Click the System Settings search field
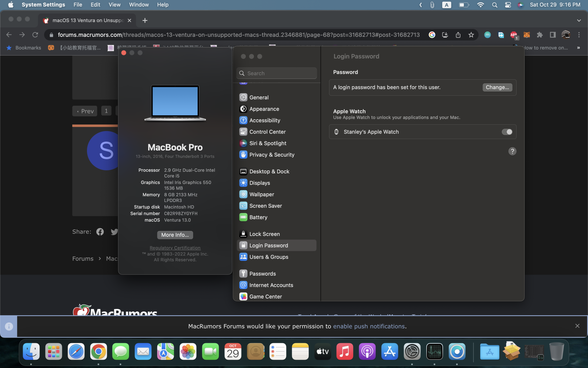 click(276, 73)
